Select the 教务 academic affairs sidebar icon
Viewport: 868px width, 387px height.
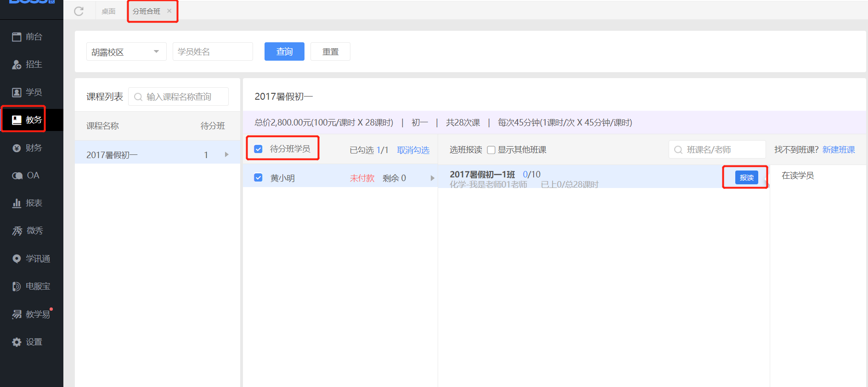pyautogui.click(x=17, y=120)
